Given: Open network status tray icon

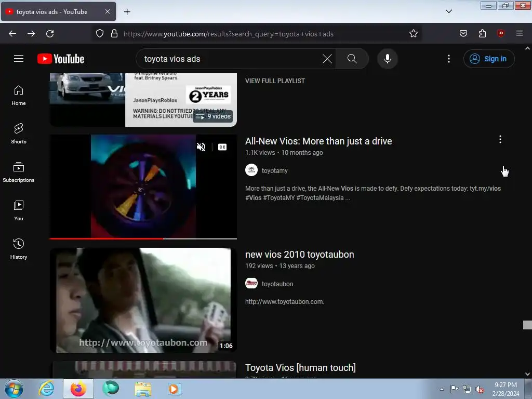Looking at the screenshot, I should tap(467, 389).
